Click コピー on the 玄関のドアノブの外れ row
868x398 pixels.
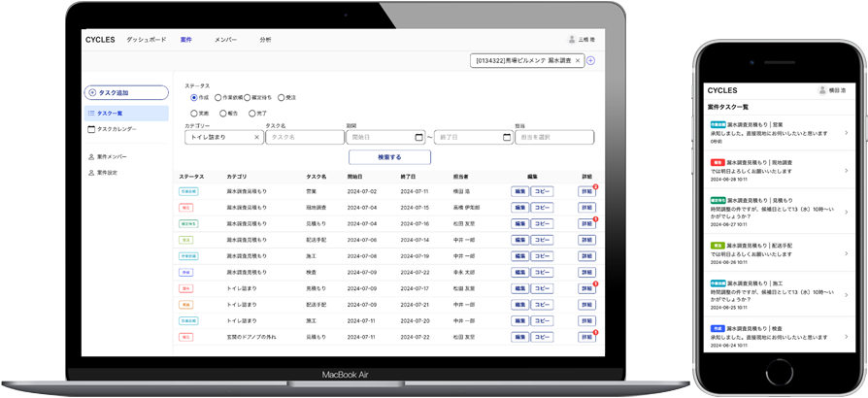542,337
